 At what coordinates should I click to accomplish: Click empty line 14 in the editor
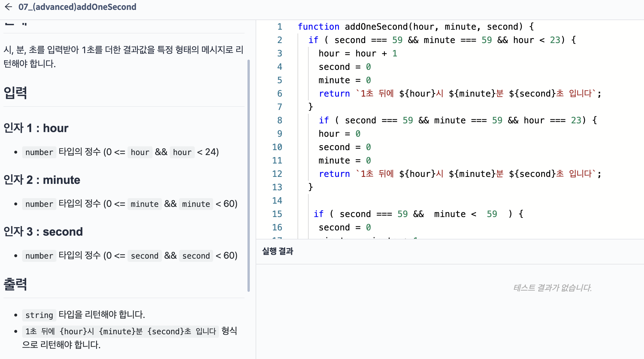(x=408, y=201)
